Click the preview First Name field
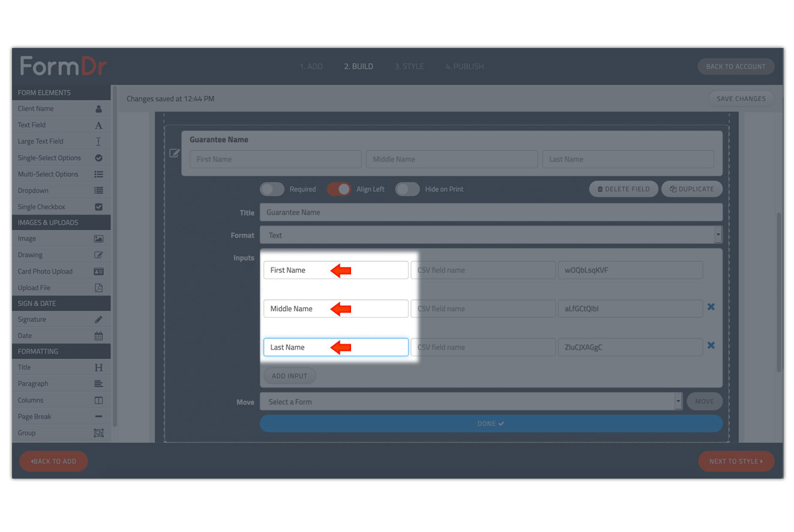 click(x=275, y=159)
